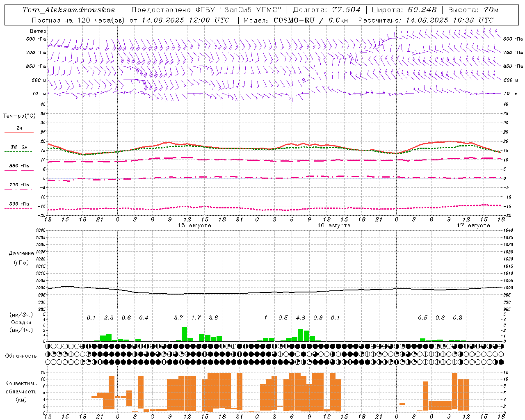
Task: Click the Рассчитано: 14.08.2025 16:38 UTC timestamp
Action: (426, 20)
